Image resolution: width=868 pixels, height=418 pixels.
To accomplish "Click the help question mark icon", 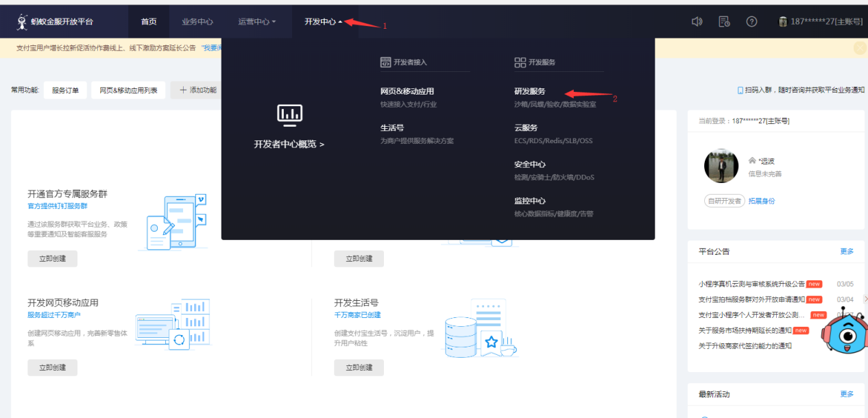I will (751, 22).
